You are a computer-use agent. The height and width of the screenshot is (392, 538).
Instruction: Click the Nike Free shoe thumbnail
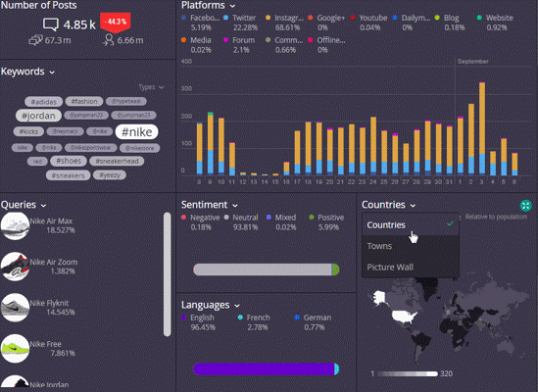pyautogui.click(x=15, y=349)
